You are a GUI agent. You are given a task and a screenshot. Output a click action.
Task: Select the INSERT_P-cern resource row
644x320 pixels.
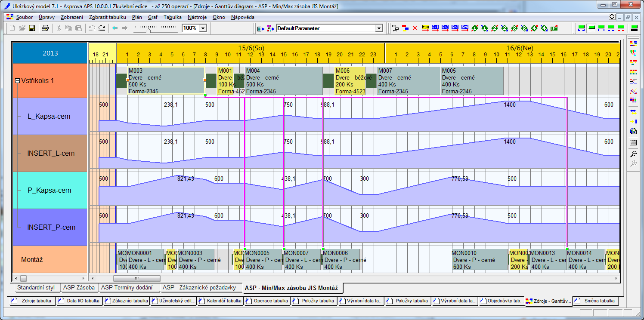point(50,228)
